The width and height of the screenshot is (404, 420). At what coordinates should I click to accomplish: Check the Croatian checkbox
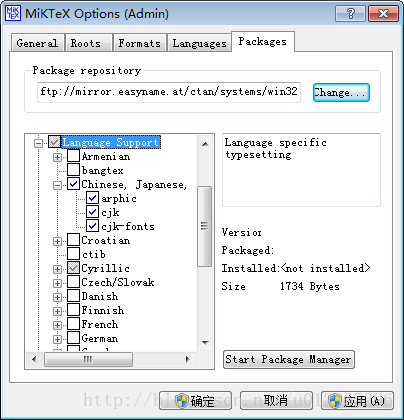pyautogui.click(x=73, y=240)
